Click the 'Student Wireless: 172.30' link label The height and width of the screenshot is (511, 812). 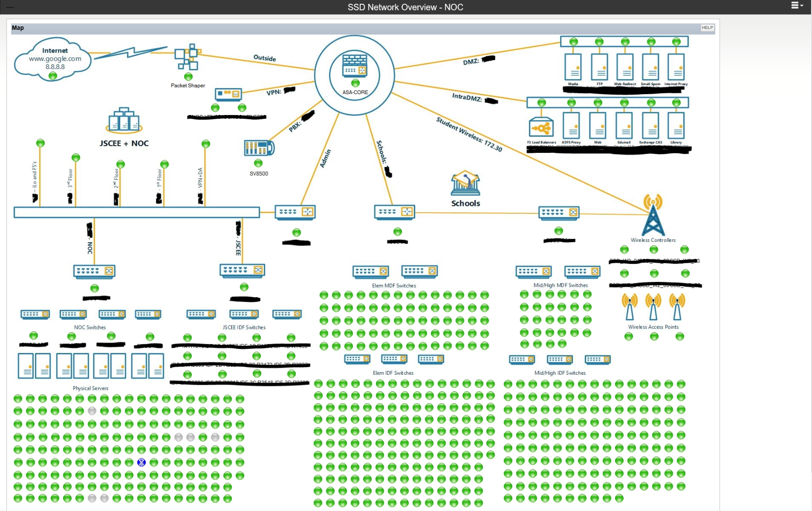(469, 134)
